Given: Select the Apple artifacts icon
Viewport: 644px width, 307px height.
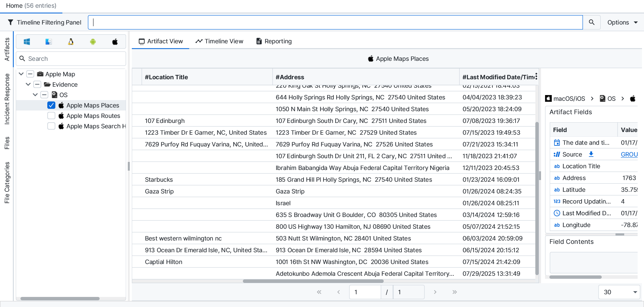Looking at the screenshot, I should (x=115, y=42).
